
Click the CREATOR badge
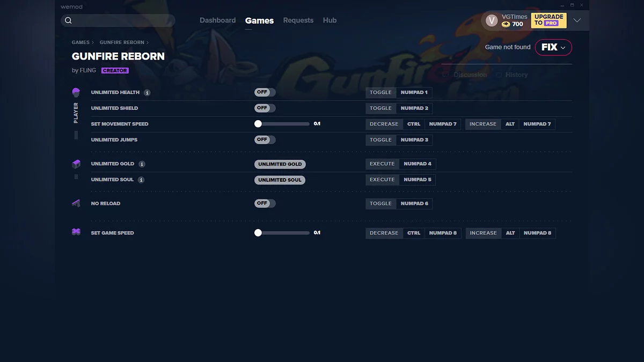coord(115,71)
